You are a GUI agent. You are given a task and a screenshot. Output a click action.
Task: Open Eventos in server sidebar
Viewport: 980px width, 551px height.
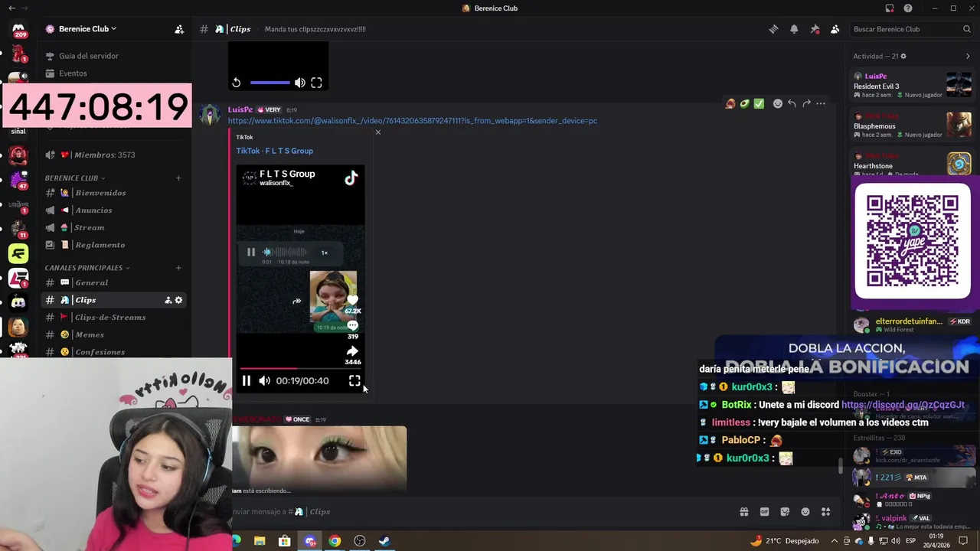113,73
